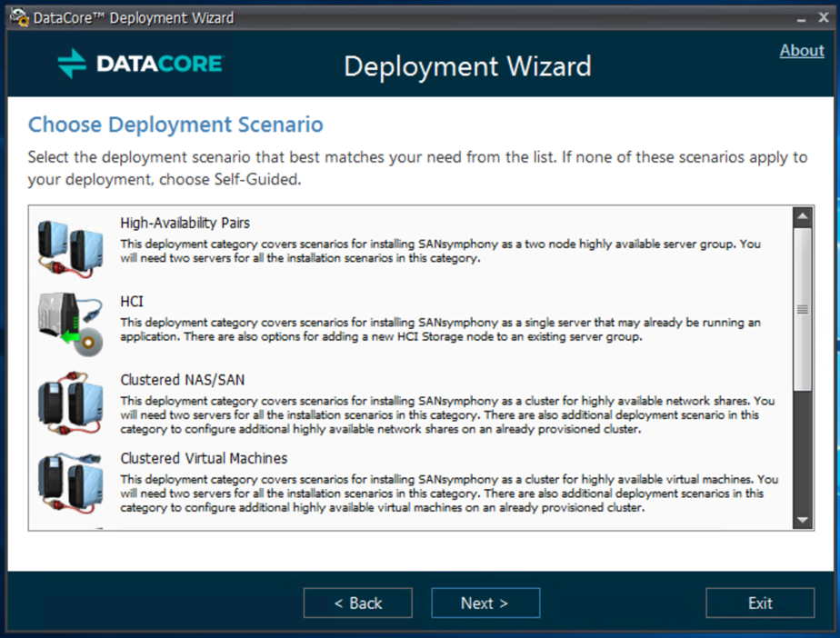Click the scrollbar down arrow

click(802, 520)
